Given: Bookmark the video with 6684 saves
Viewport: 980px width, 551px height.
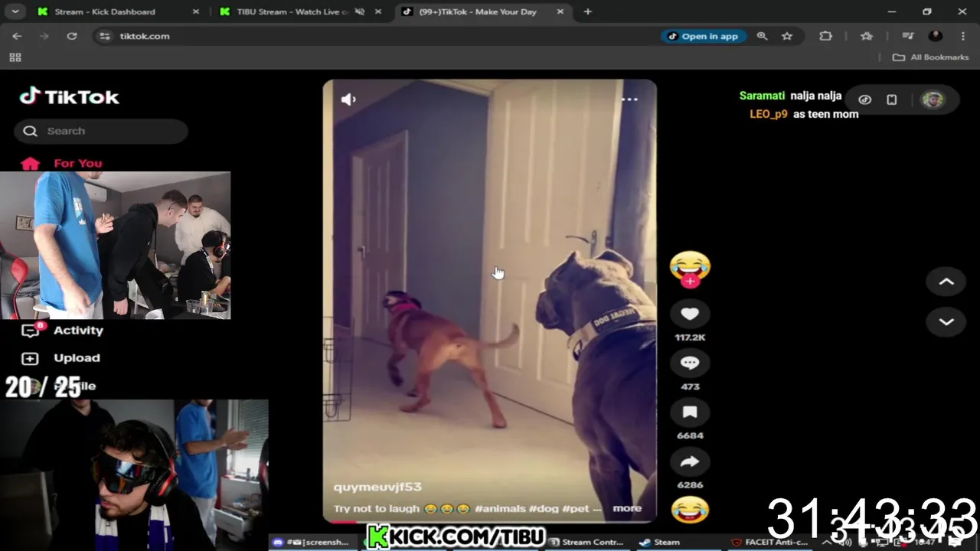Looking at the screenshot, I should [x=690, y=412].
